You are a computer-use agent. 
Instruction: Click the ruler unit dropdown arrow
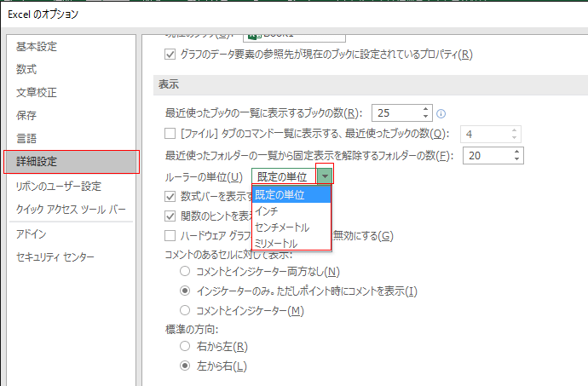click(x=325, y=176)
